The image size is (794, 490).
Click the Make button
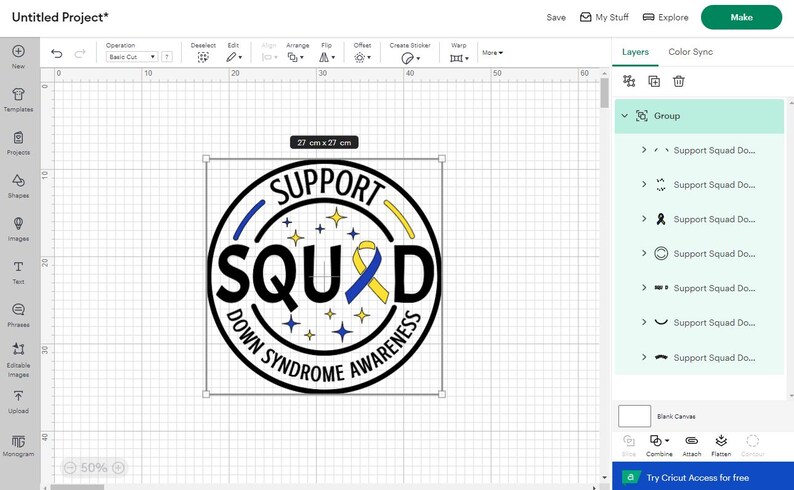click(741, 17)
